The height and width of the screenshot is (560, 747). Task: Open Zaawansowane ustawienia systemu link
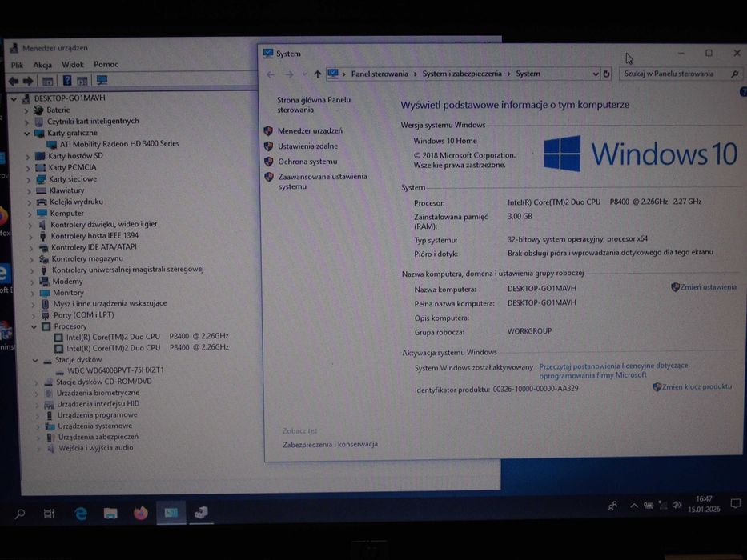pos(323,182)
